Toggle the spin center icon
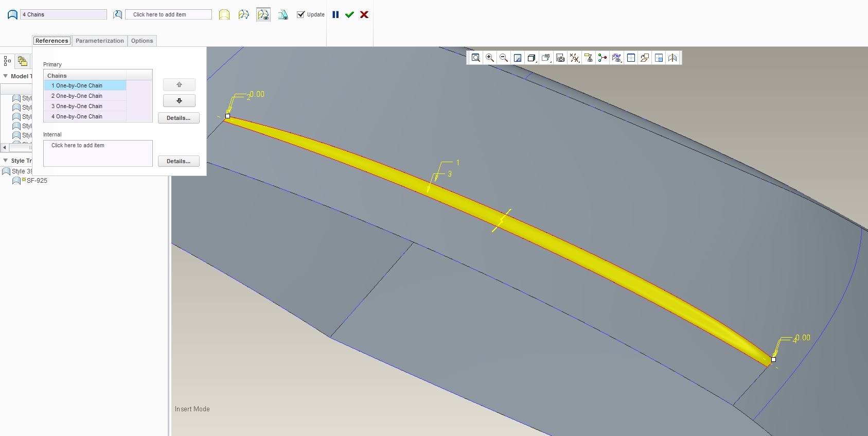This screenshot has height=436, width=868. click(x=603, y=58)
